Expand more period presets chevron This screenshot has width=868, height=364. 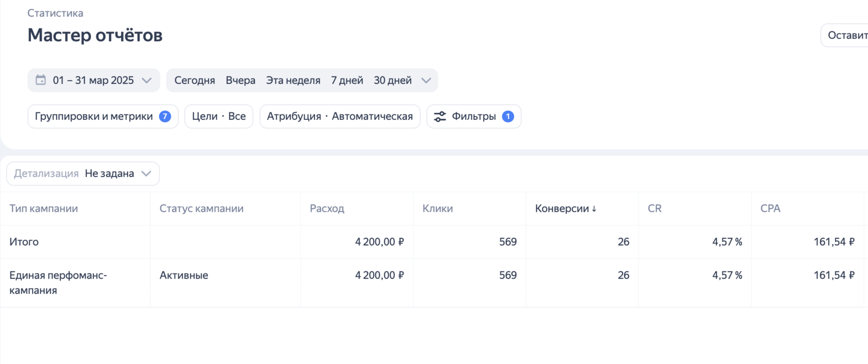coord(426,80)
